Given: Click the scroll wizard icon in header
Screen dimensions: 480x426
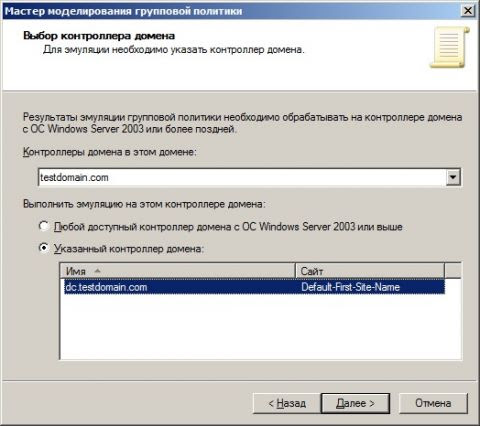Looking at the screenshot, I should coord(449,47).
